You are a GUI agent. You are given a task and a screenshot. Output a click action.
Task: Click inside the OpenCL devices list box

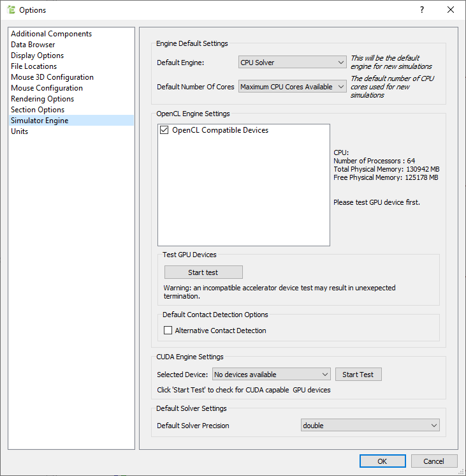244,191
